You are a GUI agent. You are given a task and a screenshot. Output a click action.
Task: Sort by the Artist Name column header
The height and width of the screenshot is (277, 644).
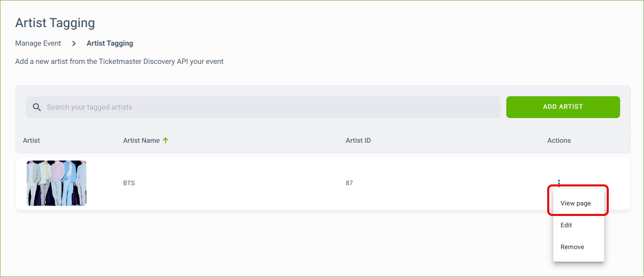click(141, 140)
